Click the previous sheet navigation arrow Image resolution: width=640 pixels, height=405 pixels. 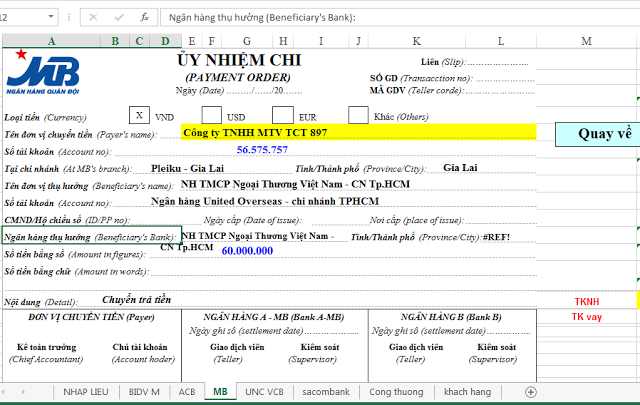[x=10, y=391]
